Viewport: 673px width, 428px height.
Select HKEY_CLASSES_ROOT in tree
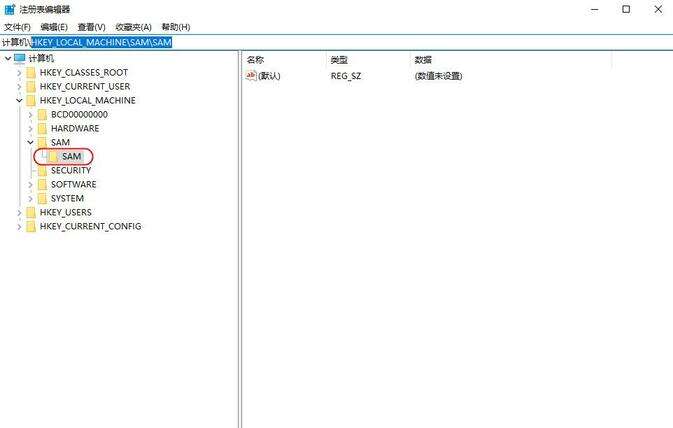pos(84,73)
